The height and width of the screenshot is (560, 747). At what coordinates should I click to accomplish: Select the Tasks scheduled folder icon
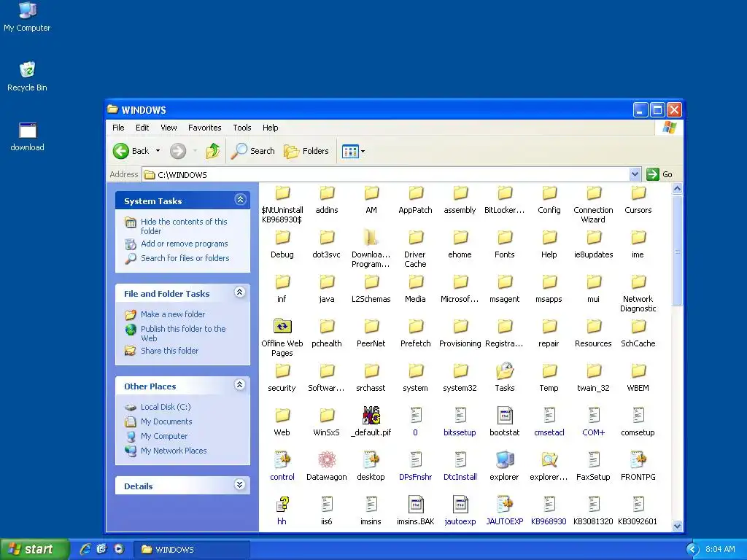click(505, 377)
